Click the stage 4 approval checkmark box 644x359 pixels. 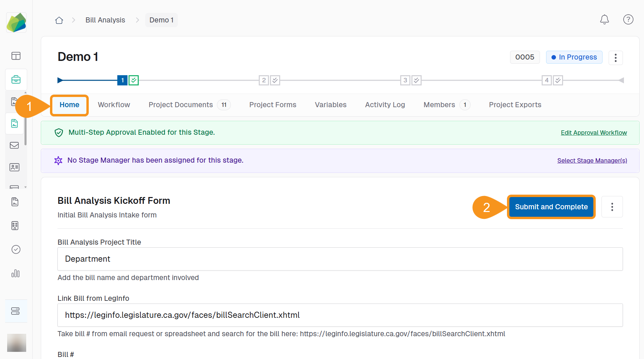(558, 80)
